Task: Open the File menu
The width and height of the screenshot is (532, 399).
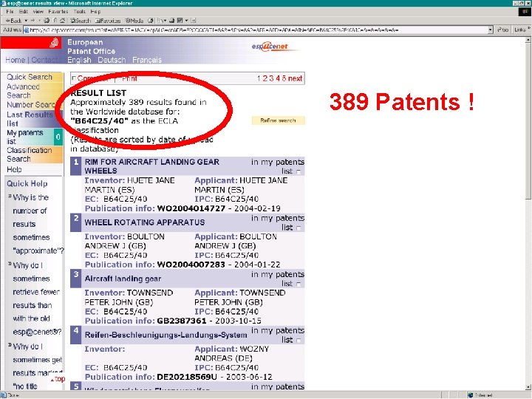Action: pyautogui.click(x=10, y=12)
